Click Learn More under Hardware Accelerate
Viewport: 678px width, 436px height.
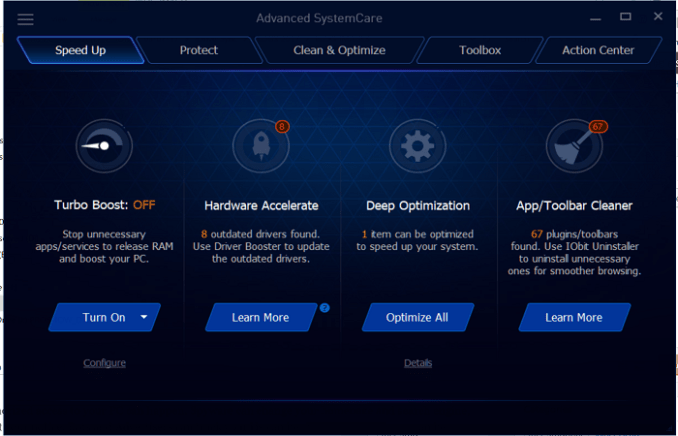(x=261, y=317)
